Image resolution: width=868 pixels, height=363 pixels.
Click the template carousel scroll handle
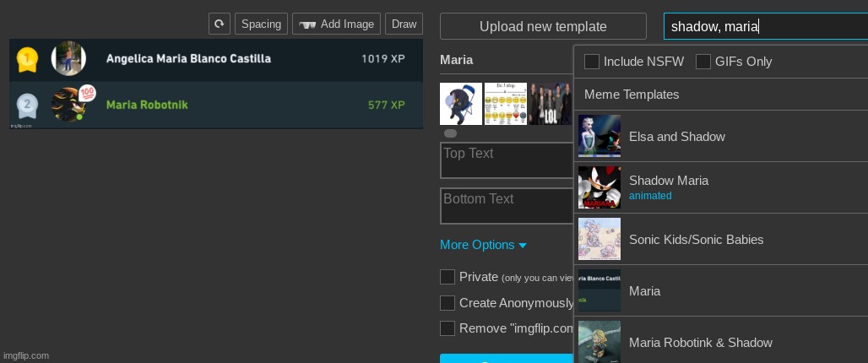click(x=451, y=133)
